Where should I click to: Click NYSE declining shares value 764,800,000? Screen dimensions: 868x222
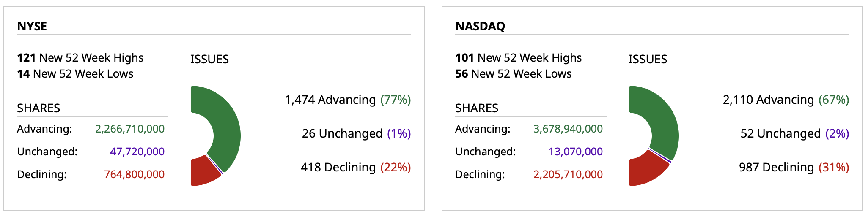(134, 174)
